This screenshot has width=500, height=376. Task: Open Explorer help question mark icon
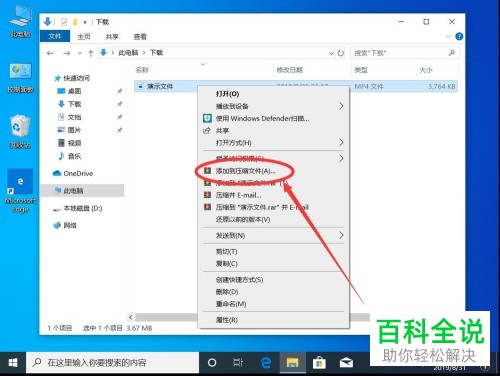pyautogui.click(x=459, y=36)
